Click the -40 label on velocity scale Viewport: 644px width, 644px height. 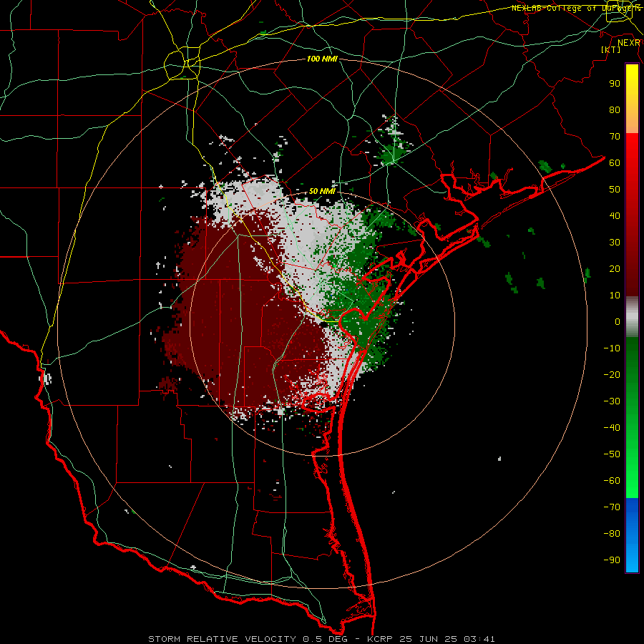coord(612,428)
